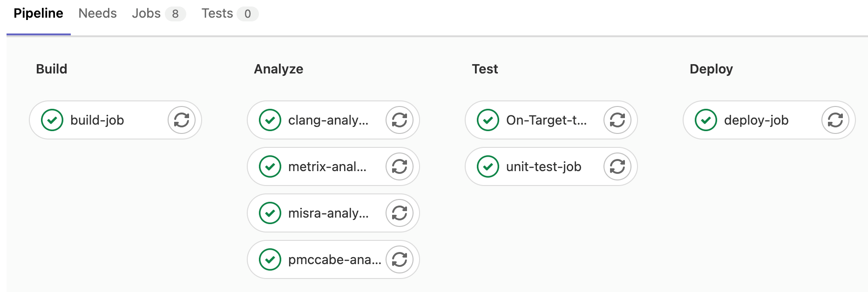Retry the On-Target-test job
The width and height of the screenshot is (868, 292).
point(617,120)
